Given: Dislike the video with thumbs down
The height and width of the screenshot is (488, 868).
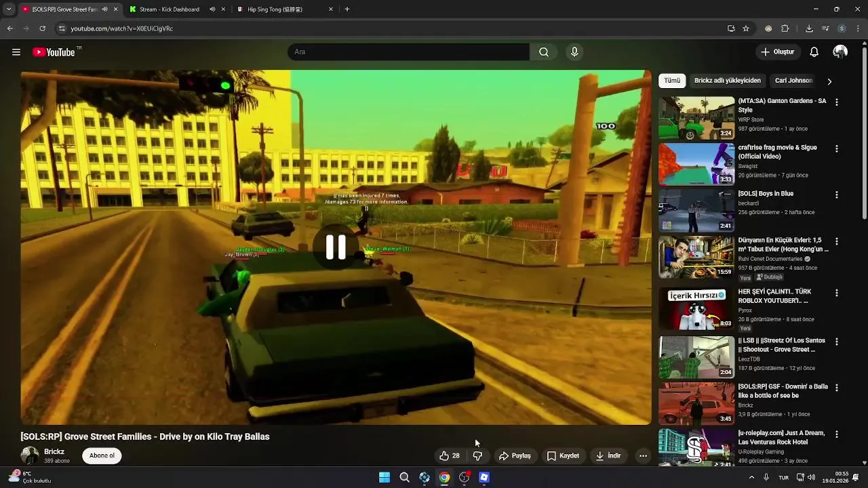Looking at the screenshot, I should 477,456.
